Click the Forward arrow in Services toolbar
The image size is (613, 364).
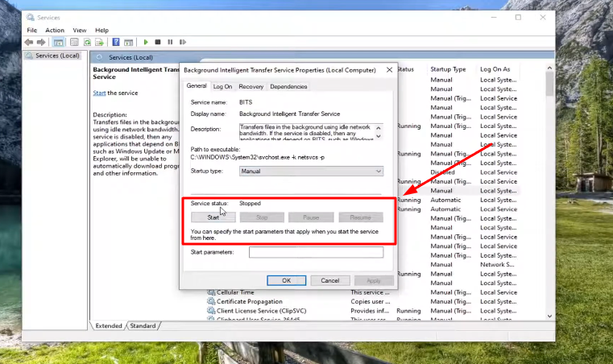tap(40, 42)
